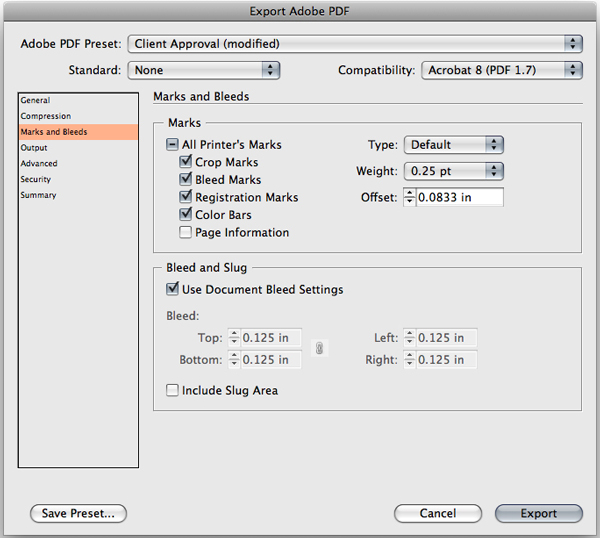Select General in the category list

pos(78,100)
